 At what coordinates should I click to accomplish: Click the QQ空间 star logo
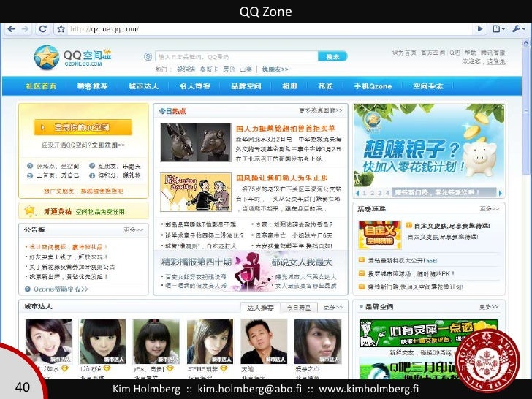(x=47, y=57)
